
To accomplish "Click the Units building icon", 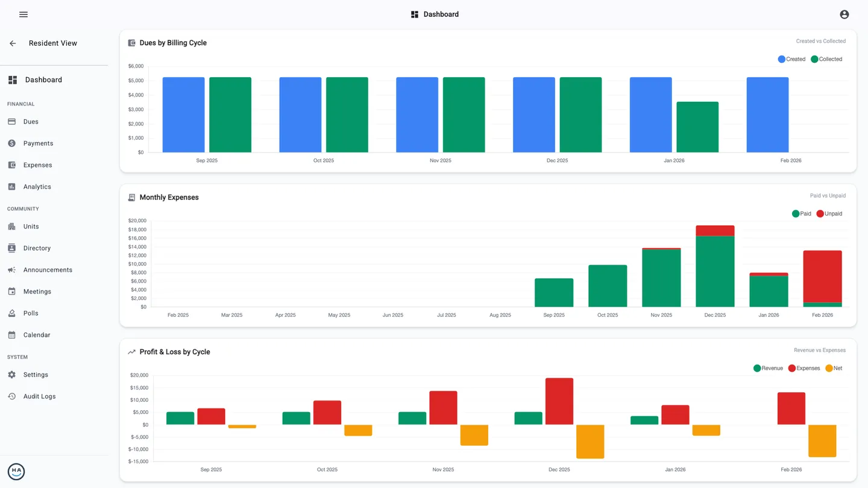I will (x=11, y=227).
